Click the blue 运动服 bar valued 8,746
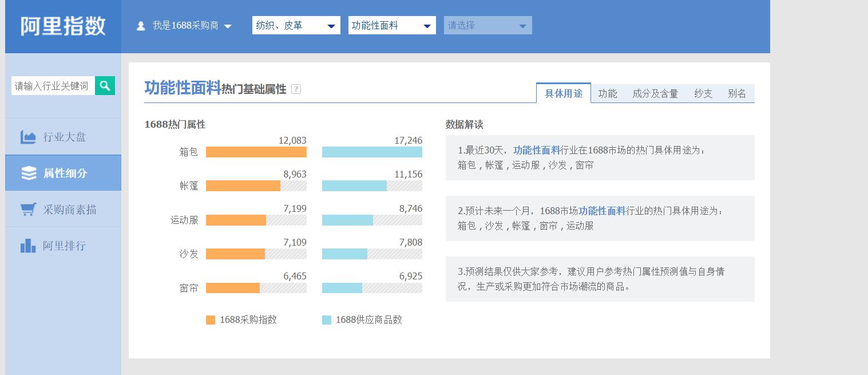Image resolution: width=868 pixels, height=375 pixels. click(347, 220)
